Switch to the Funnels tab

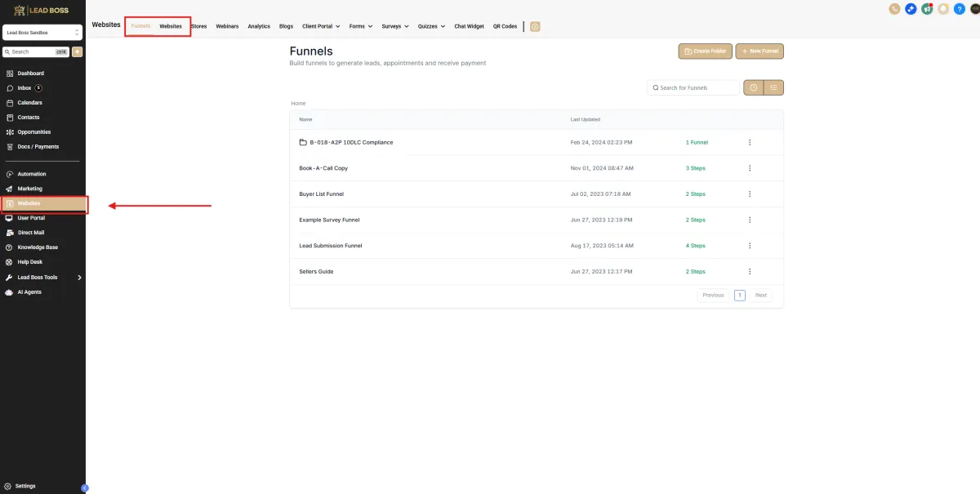140,26
